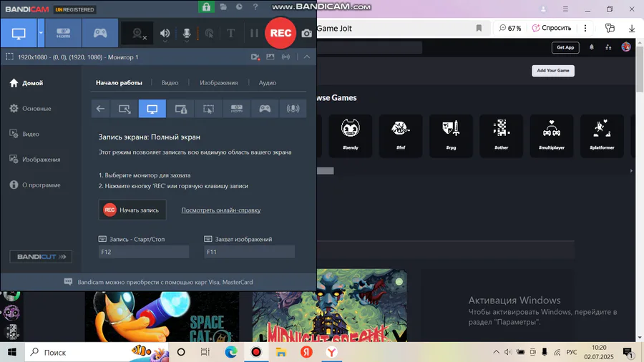Show hidden tray icons chevron
The height and width of the screenshot is (362, 644).
[x=496, y=352]
